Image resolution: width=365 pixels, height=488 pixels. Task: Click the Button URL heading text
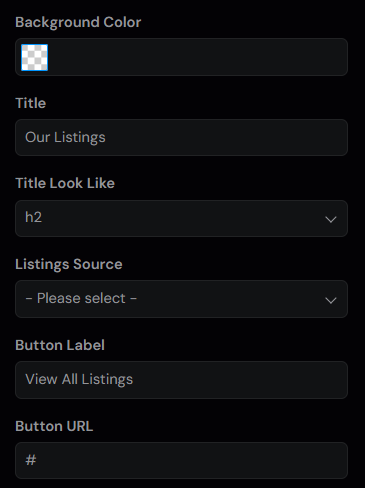[54, 426]
